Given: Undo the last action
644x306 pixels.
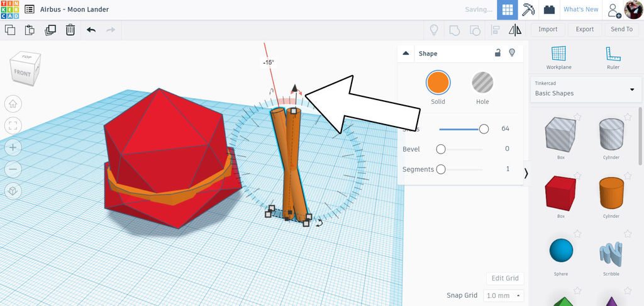Looking at the screenshot, I should point(91,30).
